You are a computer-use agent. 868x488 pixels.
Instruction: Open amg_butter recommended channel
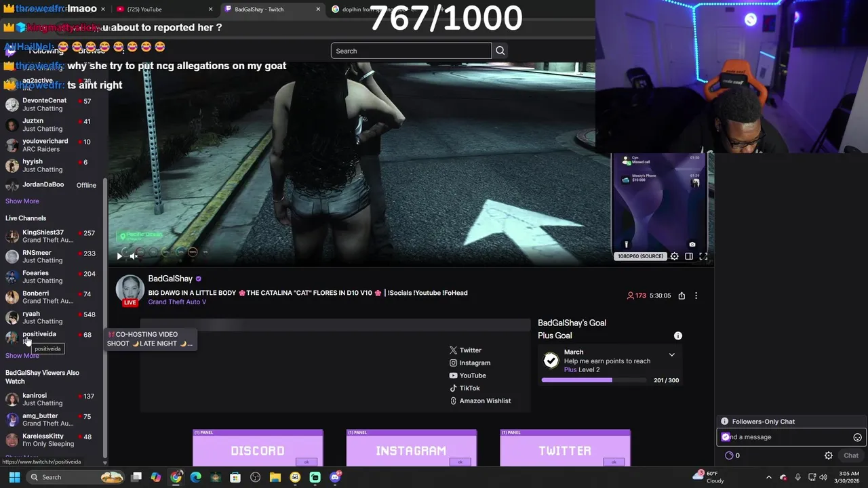(x=52, y=420)
